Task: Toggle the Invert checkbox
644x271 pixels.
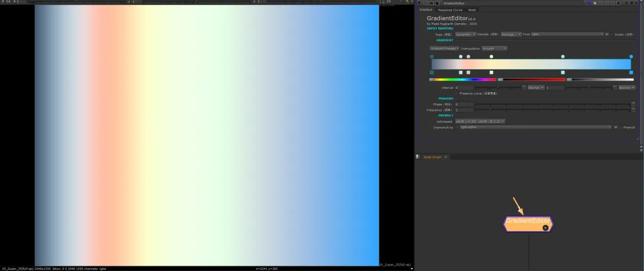Action: click(612, 35)
